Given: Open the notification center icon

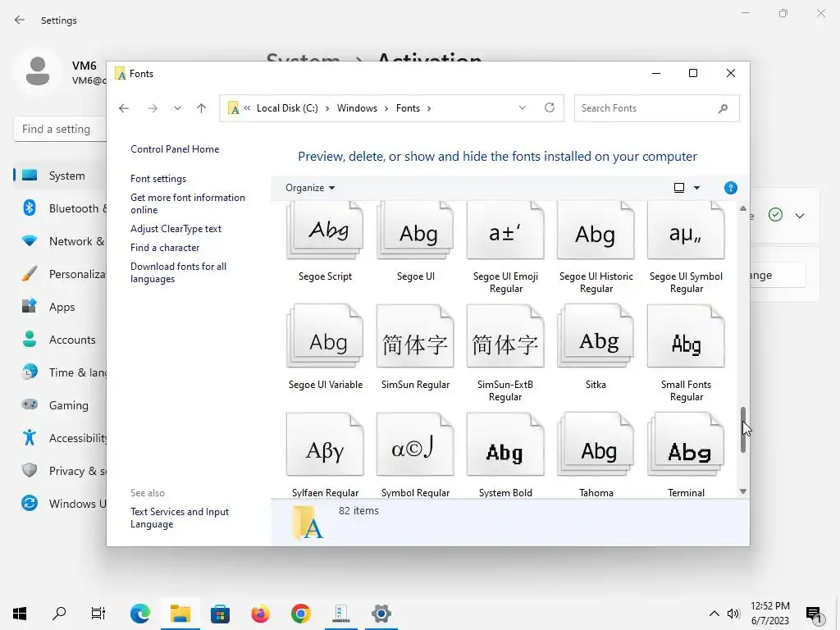Looking at the screenshot, I should (815, 614).
